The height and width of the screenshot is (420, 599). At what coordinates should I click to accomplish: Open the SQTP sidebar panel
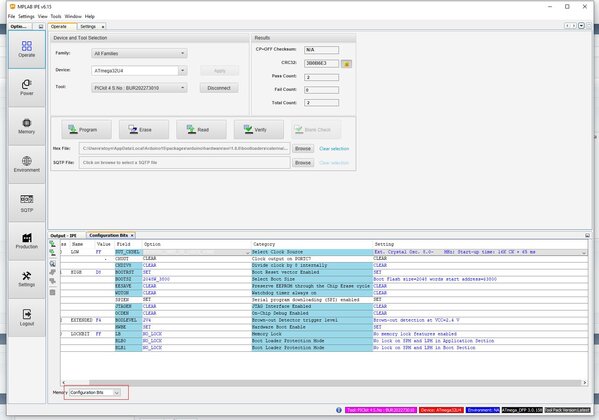pyautogui.click(x=27, y=203)
